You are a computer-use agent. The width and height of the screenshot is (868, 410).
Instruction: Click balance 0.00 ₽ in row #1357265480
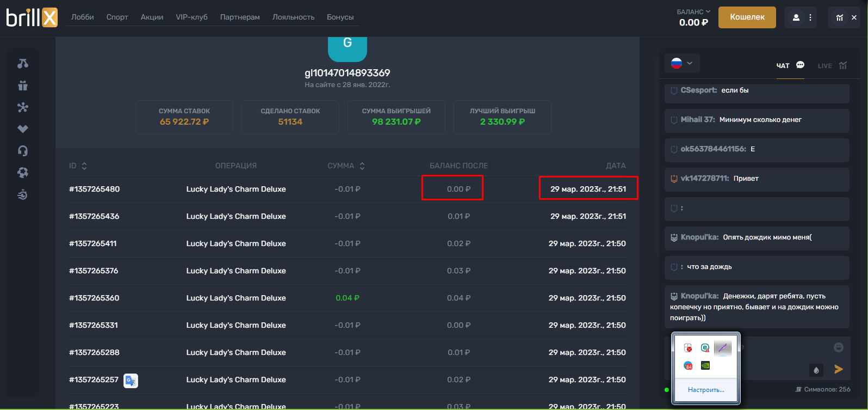458,189
